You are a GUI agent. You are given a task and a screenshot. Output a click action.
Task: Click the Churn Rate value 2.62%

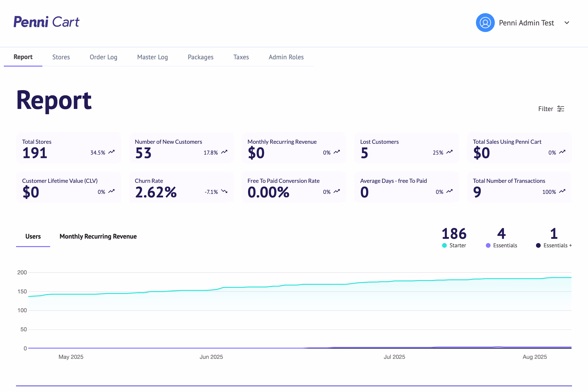pos(156,192)
